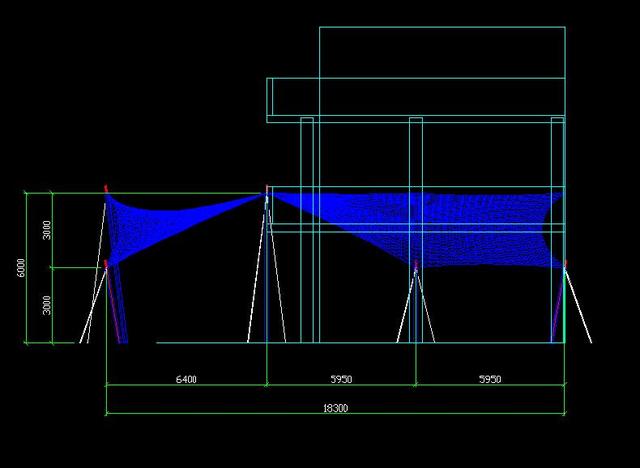Select the 6400 horizontal dimension text

pyautogui.click(x=186, y=379)
